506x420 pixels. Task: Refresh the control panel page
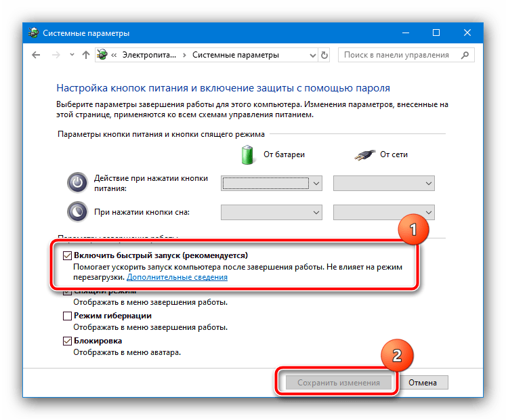tap(324, 55)
